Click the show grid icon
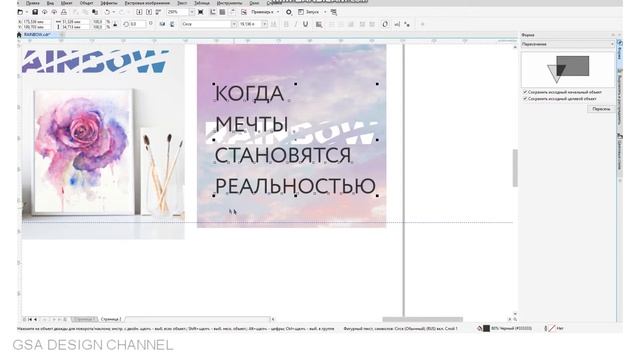The height and width of the screenshot is (360, 640). coord(222,12)
